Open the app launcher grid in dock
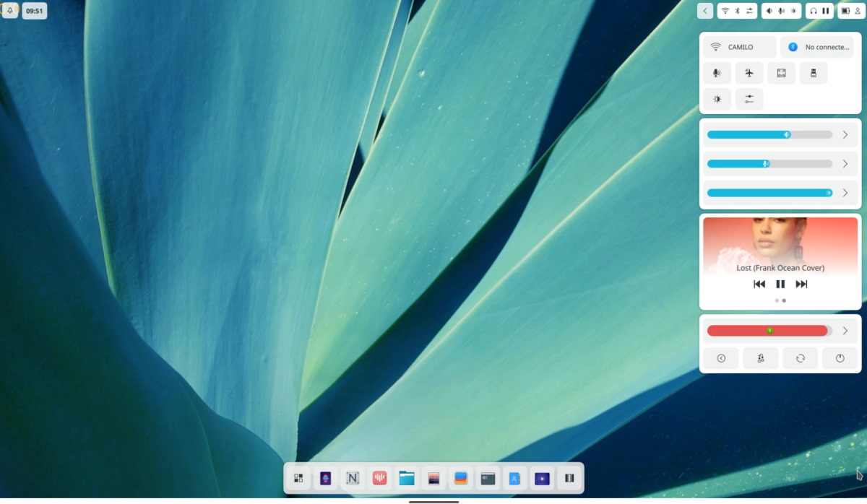This screenshot has width=867, height=504. pyautogui.click(x=298, y=478)
